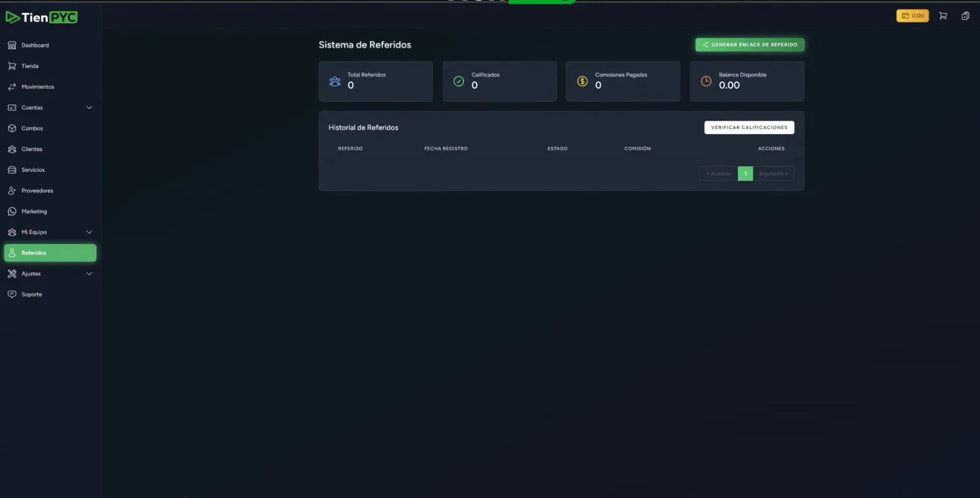This screenshot has width=980, height=498.
Task: Click the TienPYC logo
Action: [x=42, y=17]
